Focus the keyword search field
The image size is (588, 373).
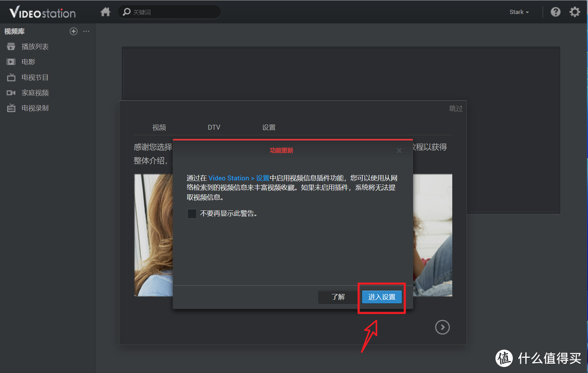pos(169,12)
